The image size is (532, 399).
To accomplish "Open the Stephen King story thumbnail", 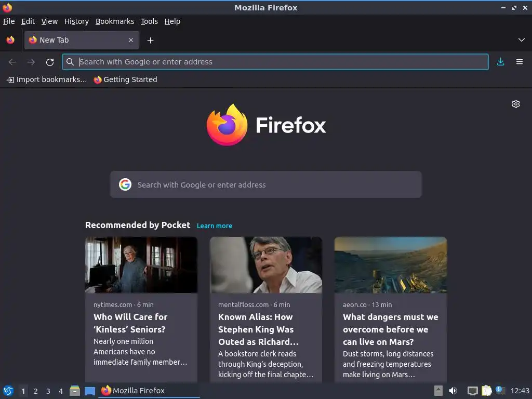I will (265, 265).
